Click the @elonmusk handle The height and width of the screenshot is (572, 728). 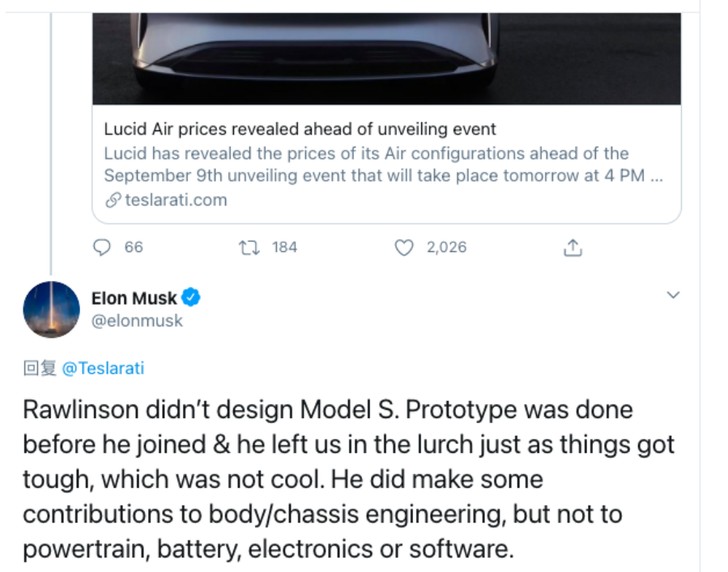pyautogui.click(x=137, y=320)
